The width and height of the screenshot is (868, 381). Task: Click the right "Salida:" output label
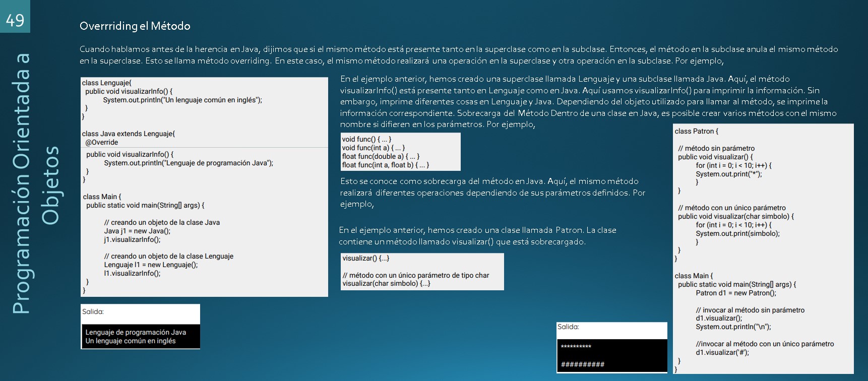pyautogui.click(x=568, y=327)
